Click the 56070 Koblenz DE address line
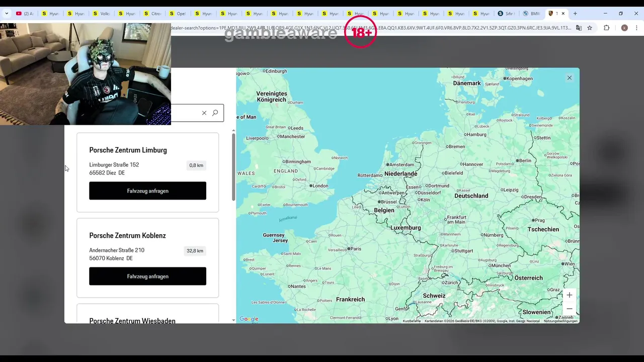The width and height of the screenshot is (644, 362). (x=111, y=258)
